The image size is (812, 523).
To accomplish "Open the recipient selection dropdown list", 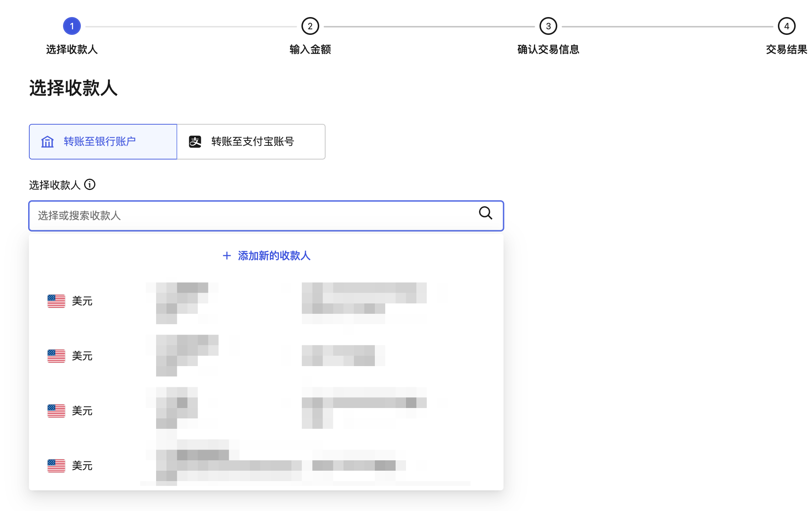I will coord(260,216).
